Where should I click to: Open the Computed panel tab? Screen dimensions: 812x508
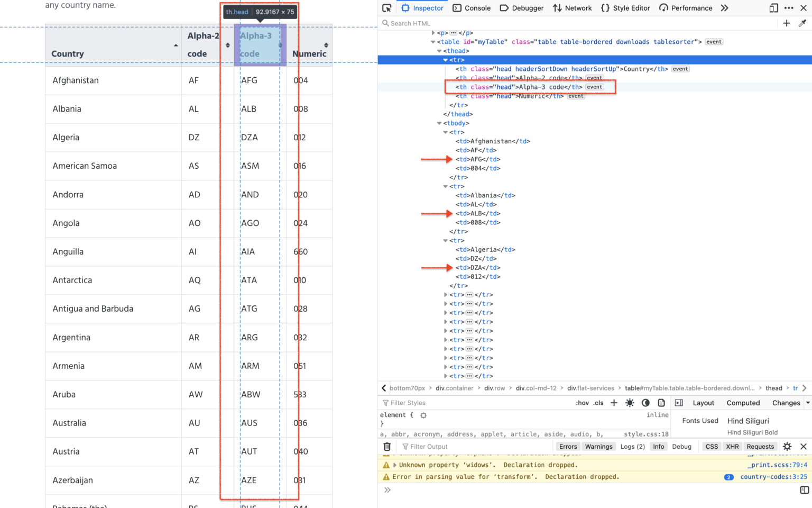pyautogui.click(x=743, y=403)
